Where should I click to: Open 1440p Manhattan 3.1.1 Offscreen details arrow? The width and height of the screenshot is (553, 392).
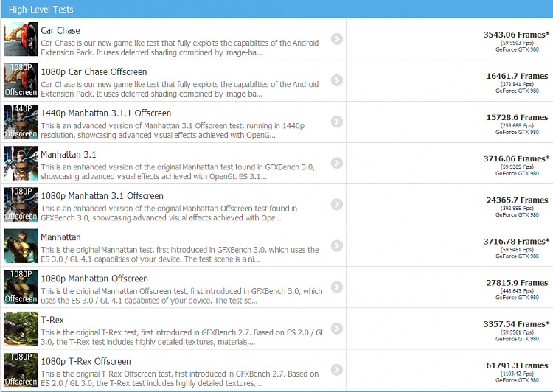(337, 122)
